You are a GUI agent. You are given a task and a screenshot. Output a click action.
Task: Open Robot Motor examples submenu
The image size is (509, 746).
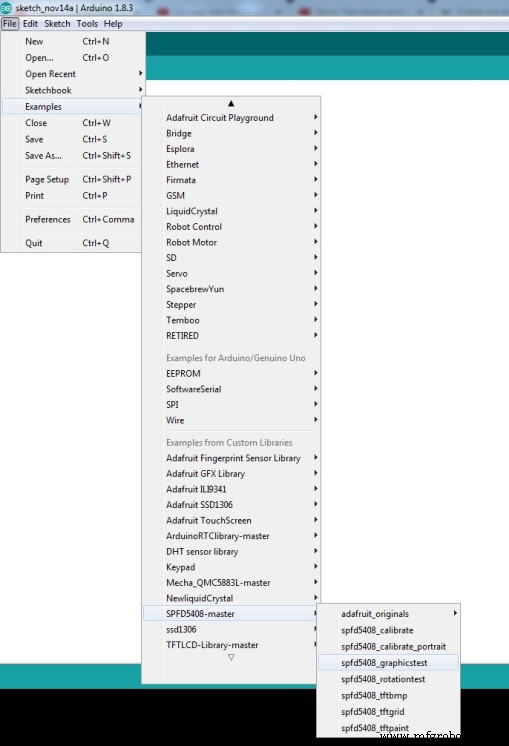tap(231, 242)
